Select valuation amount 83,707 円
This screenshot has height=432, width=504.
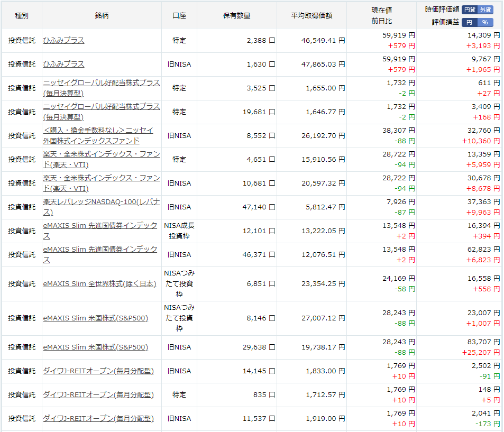pyautogui.click(x=484, y=342)
